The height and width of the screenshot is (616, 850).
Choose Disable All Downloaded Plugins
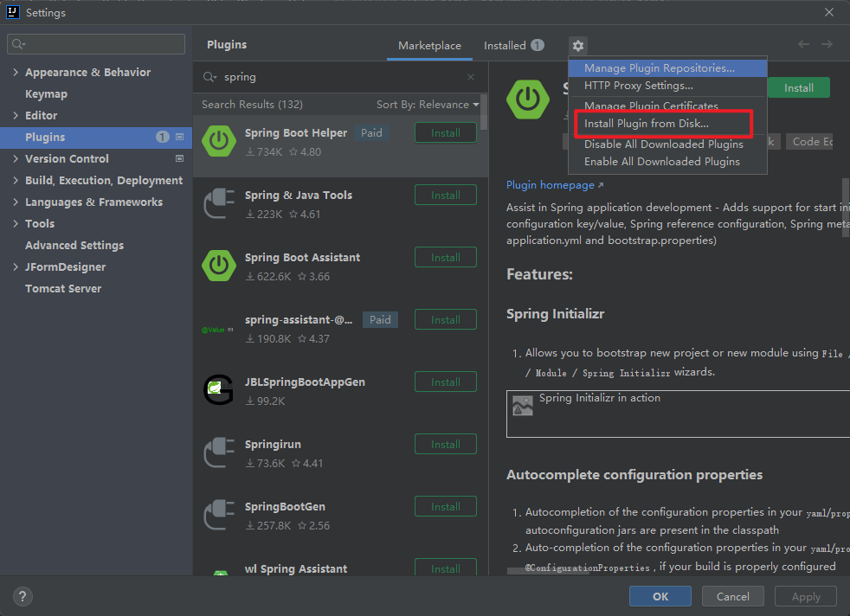[x=667, y=144]
